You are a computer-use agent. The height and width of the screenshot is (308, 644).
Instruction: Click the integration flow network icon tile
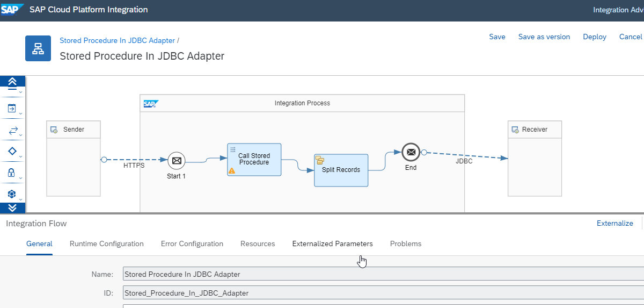[38, 48]
